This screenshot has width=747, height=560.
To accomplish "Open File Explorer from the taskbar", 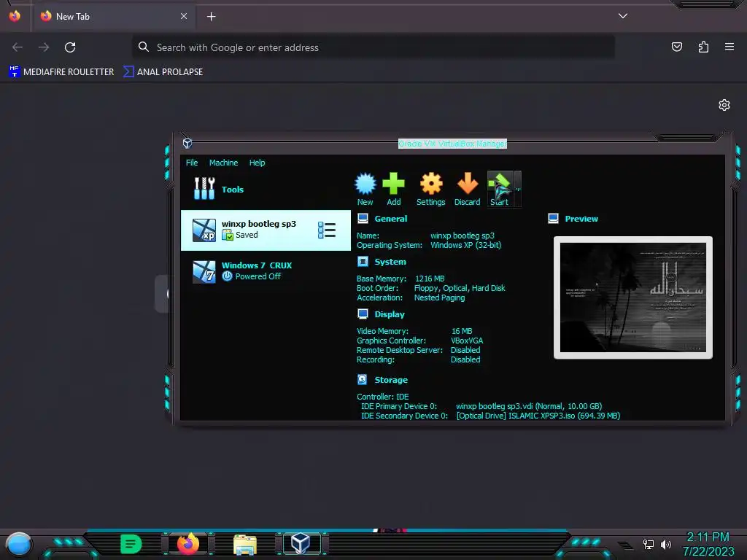I will tap(245, 545).
